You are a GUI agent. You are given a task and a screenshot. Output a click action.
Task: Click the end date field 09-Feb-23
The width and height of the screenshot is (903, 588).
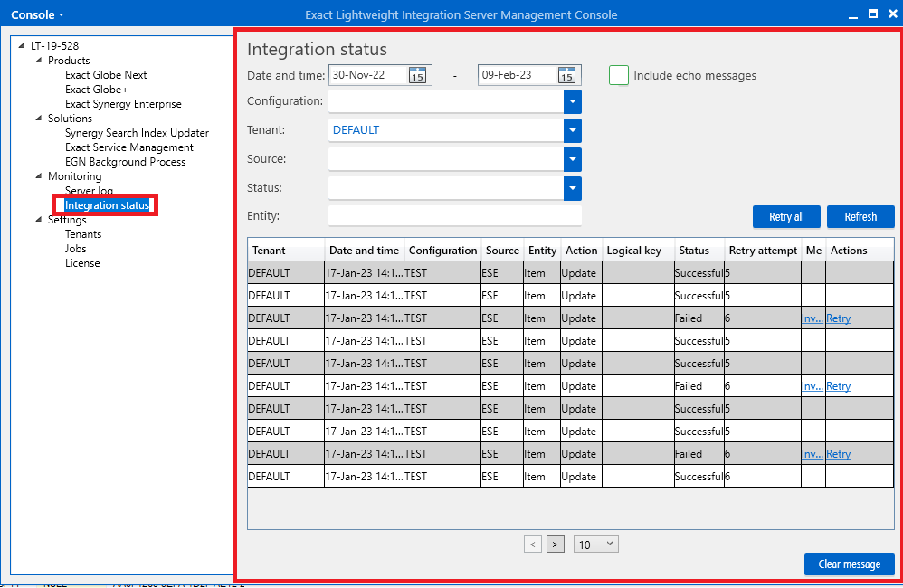[518, 75]
